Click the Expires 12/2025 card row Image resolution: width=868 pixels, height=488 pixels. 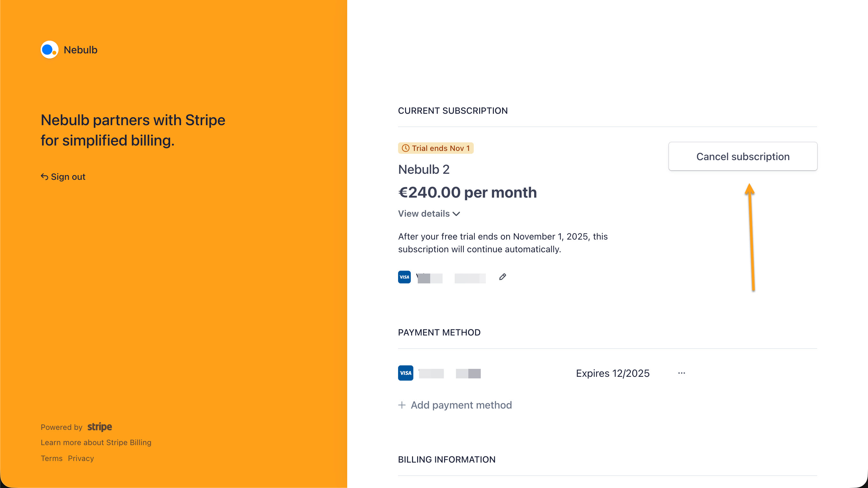click(x=612, y=373)
